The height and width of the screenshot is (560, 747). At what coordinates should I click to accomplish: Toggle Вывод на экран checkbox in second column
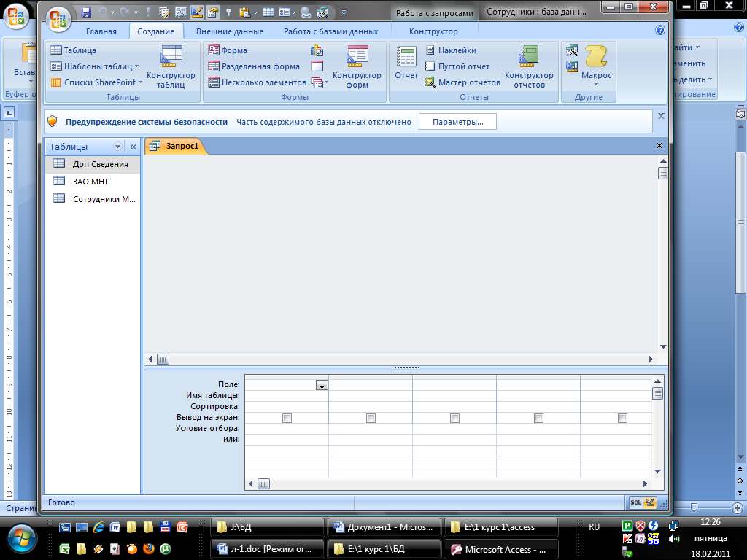coord(371,418)
